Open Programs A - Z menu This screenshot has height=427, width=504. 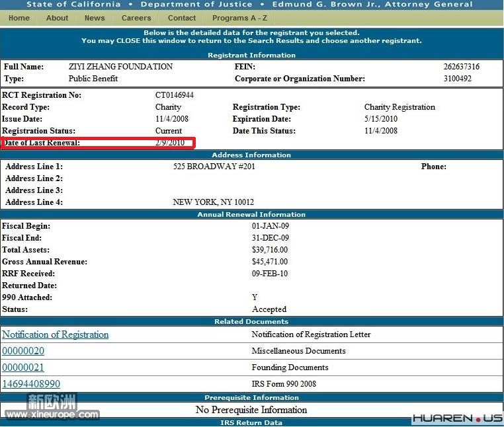coord(239,18)
